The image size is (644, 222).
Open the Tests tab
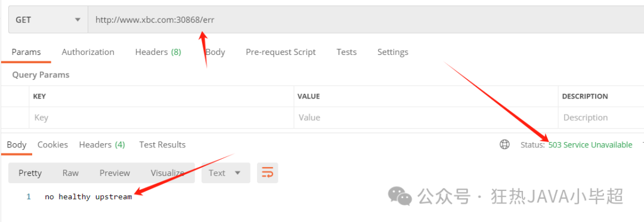tap(346, 52)
